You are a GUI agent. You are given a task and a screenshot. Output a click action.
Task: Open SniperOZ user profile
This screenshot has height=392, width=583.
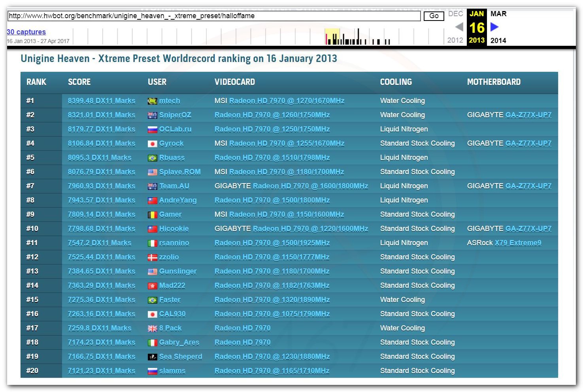coord(175,115)
